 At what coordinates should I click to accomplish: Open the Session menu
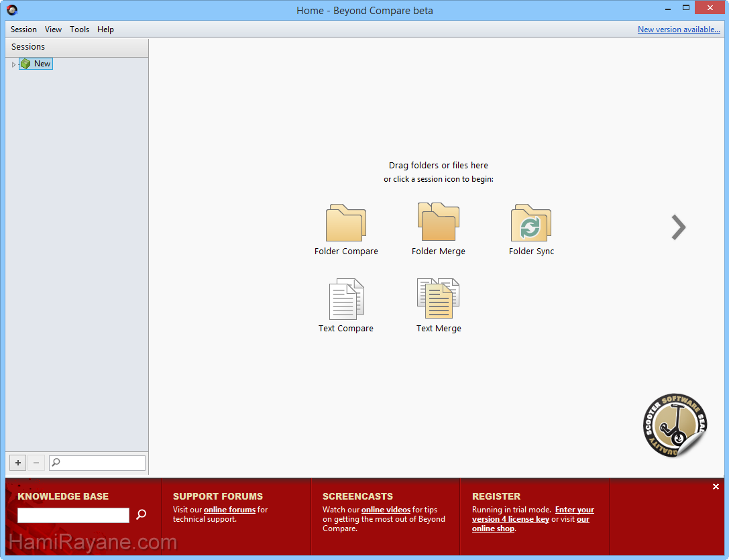pos(23,30)
